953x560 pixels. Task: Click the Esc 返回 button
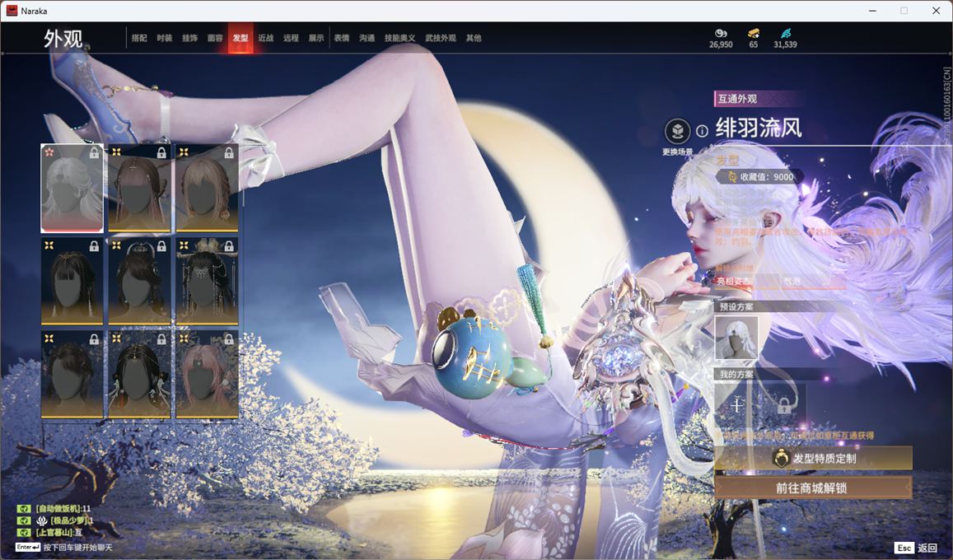917,548
